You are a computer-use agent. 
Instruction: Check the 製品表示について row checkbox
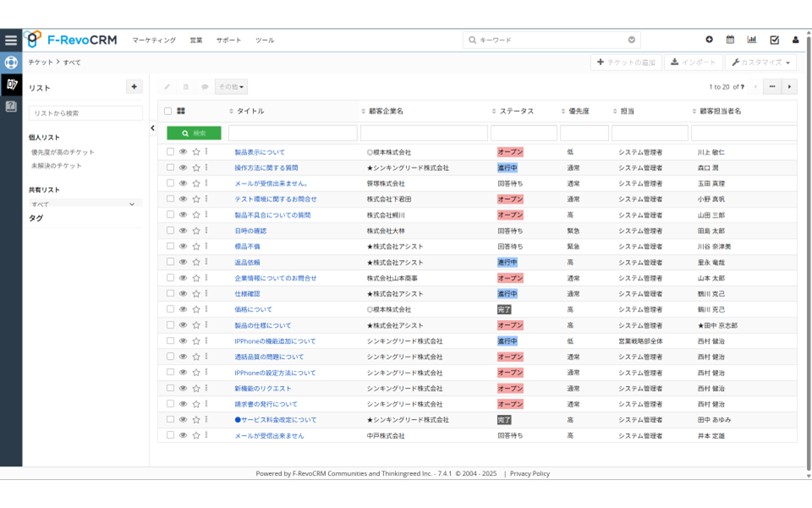tap(170, 152)
